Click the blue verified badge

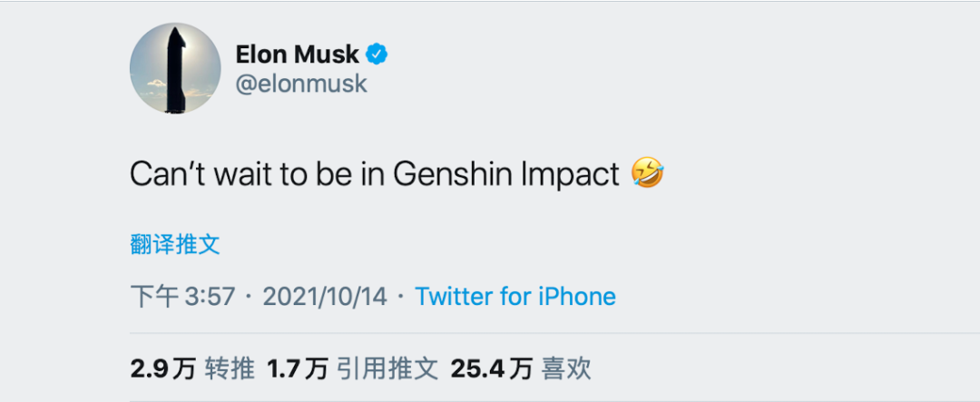point(377,54)
